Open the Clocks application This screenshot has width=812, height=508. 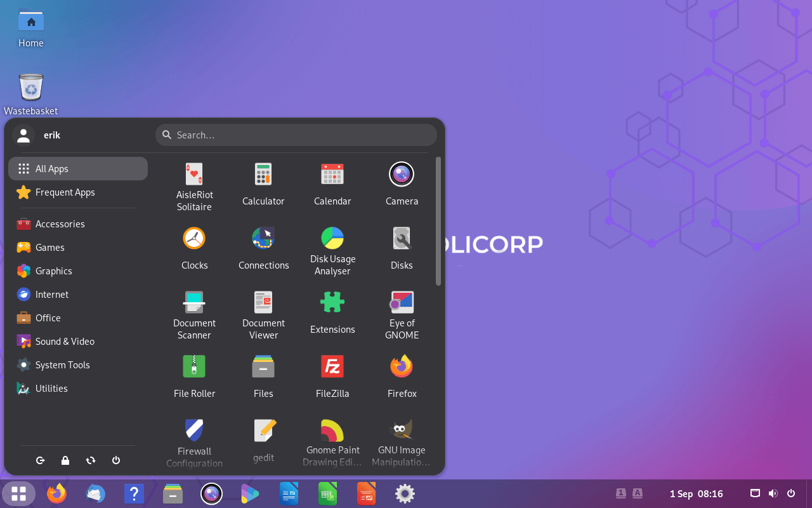click(194, 248)
